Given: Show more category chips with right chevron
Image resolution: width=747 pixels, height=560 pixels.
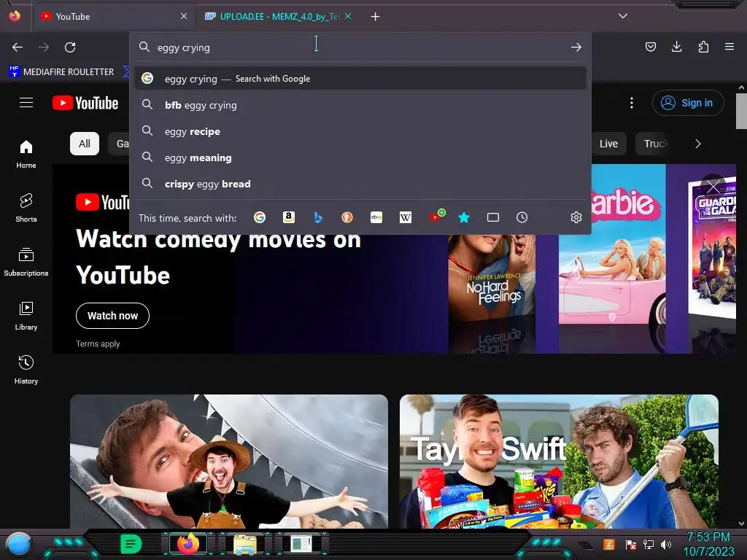Looking at the screenshot, I should (698, 144).
